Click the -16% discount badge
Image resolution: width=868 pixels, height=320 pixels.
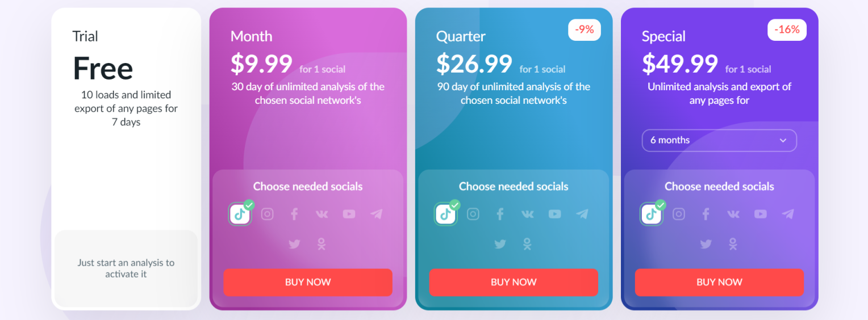[x=787, y=30]
